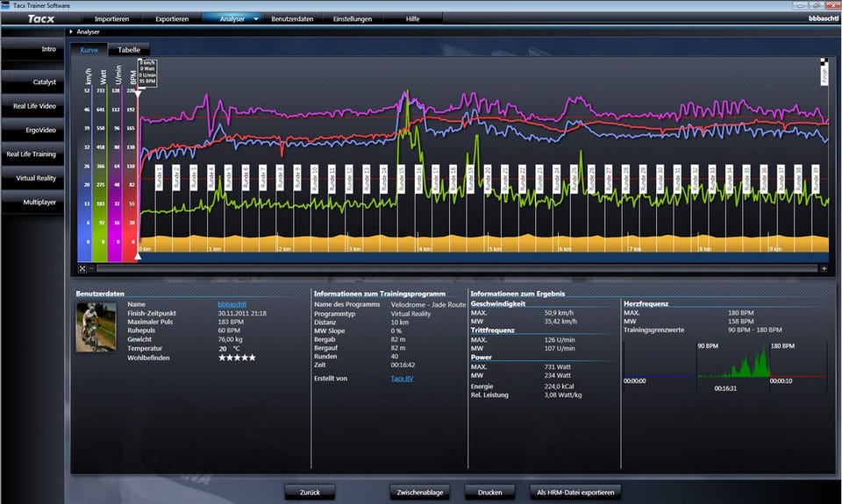Switch to the Tabelle tab
The width and height of the screenshot is (842, 504).
pos(129,50)
